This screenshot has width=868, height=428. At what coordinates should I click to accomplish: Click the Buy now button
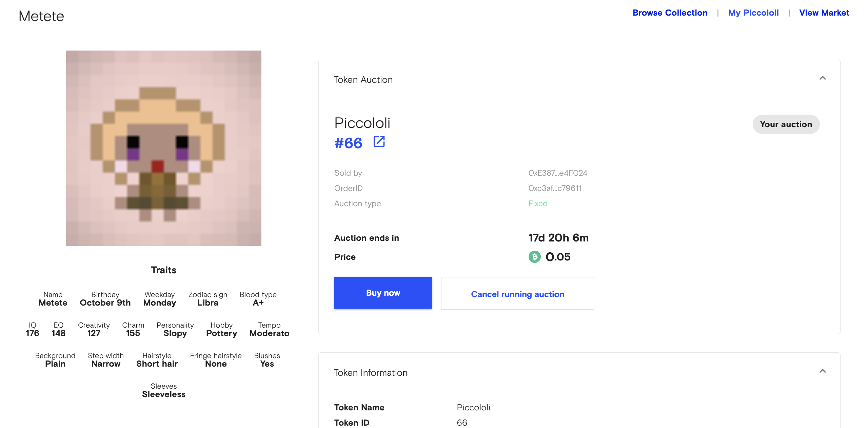click(x=383, y=293)
